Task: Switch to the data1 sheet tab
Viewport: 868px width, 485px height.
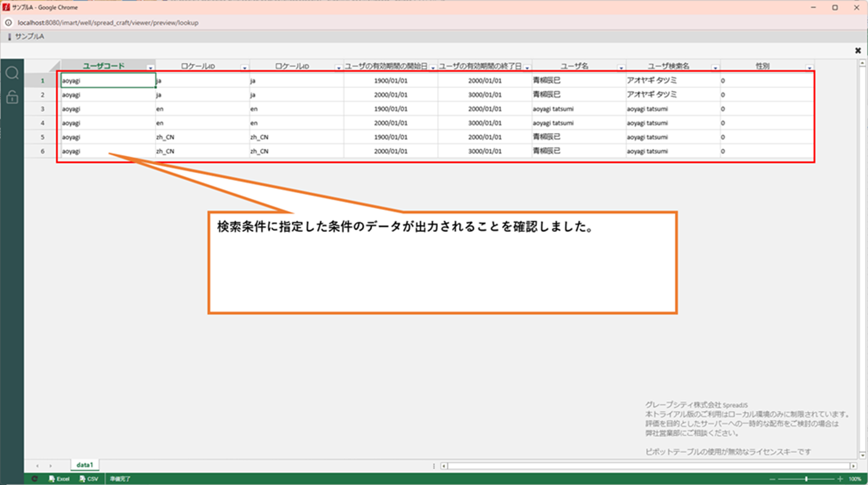Action: click(85, 465)
